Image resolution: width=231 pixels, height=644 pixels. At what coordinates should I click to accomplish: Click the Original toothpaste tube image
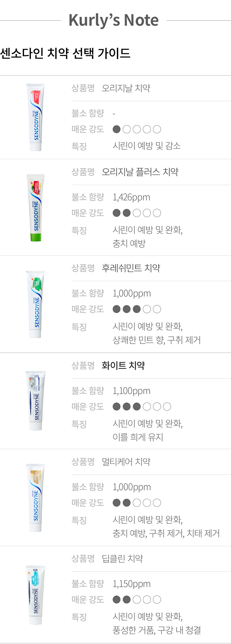click(x=35, y=117)
